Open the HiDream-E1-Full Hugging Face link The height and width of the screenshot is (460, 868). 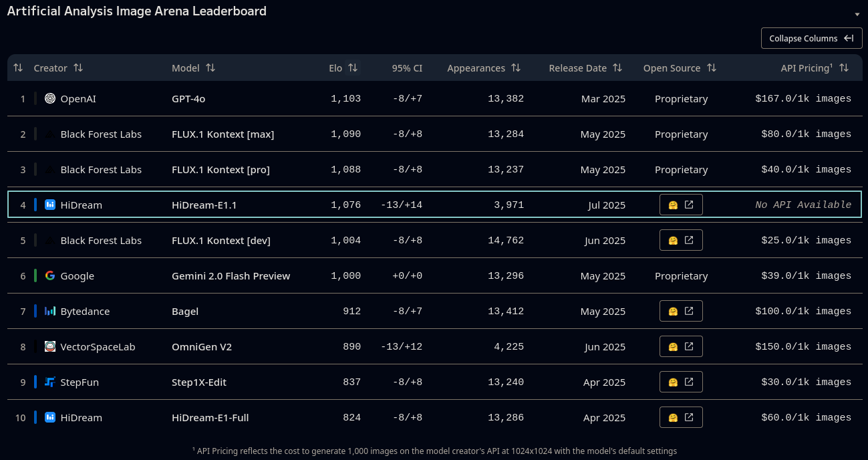(x=681, y=417)
